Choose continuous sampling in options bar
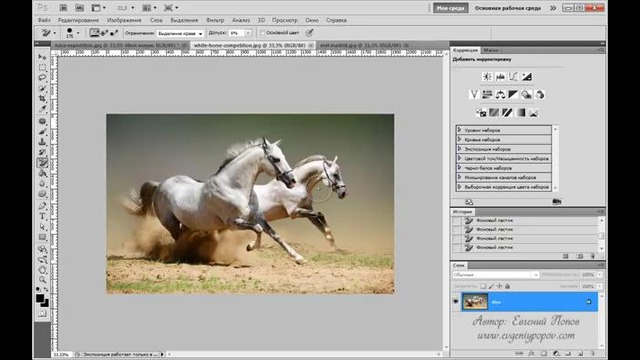The height and width of the screenshot is (360, 640). 95,33
